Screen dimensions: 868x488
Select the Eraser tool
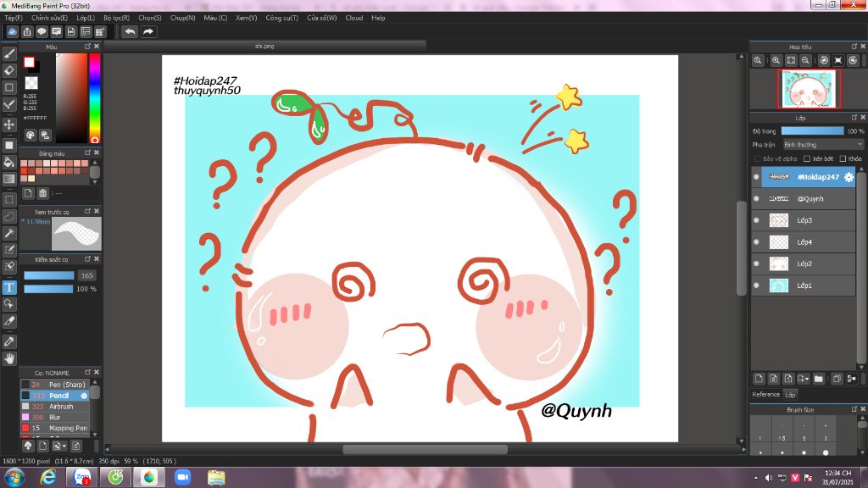point(8,70)
